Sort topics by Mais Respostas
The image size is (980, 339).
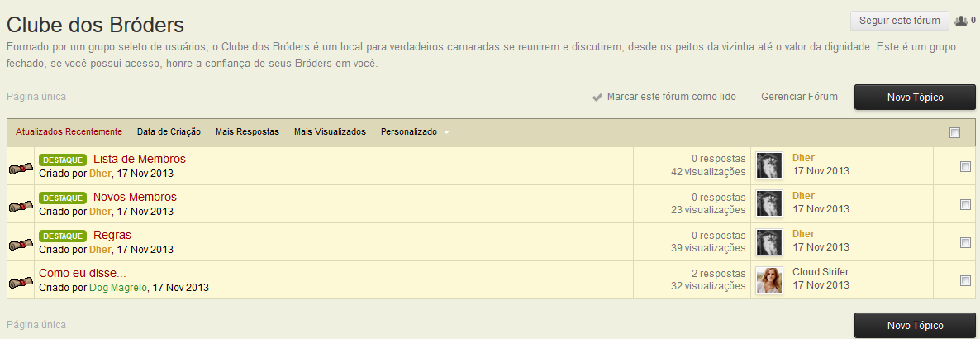tap(247, 131)
